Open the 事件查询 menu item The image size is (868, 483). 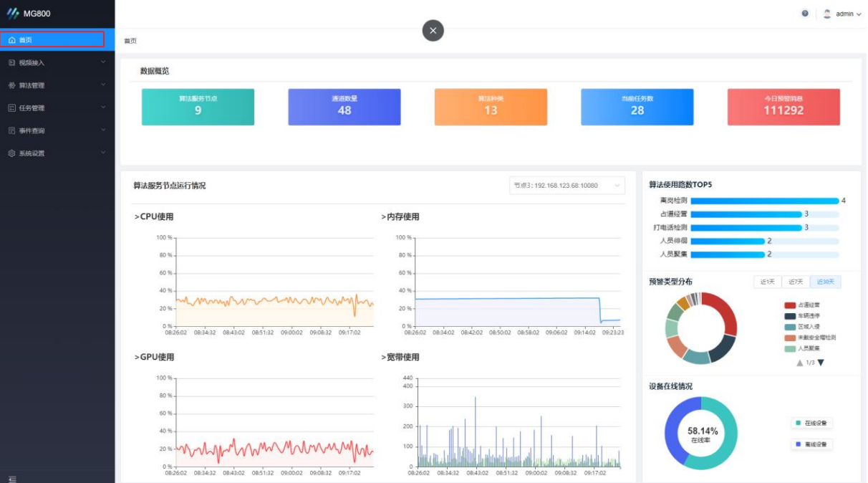point(57,130)
